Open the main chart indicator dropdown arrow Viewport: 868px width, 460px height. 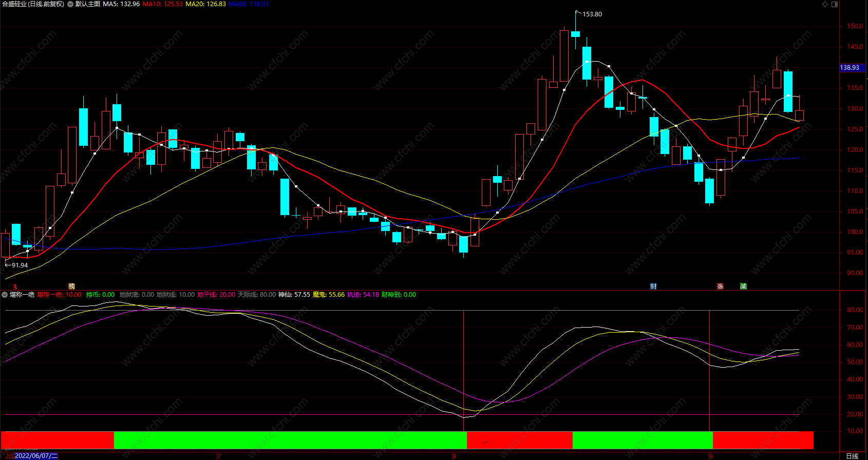[70, 4]
